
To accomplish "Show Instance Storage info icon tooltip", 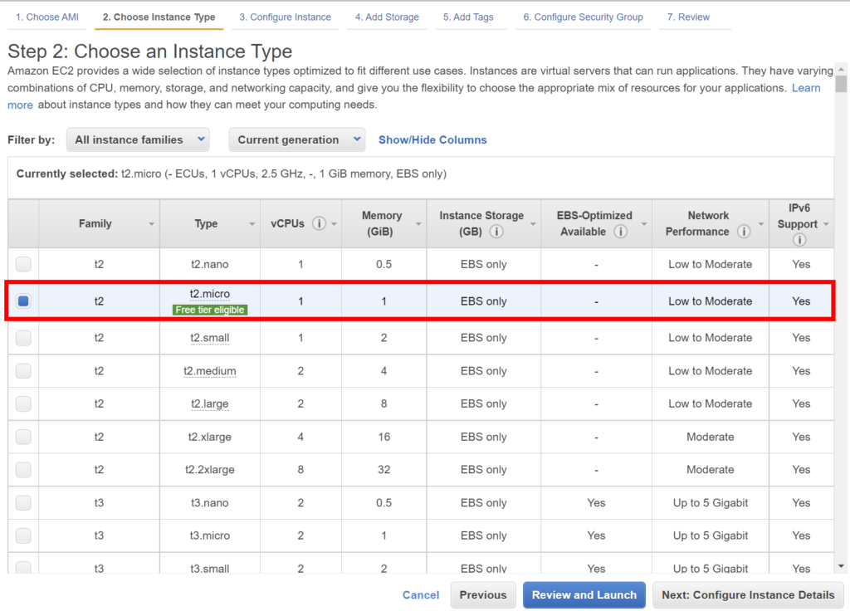I will tap(496, 232).
